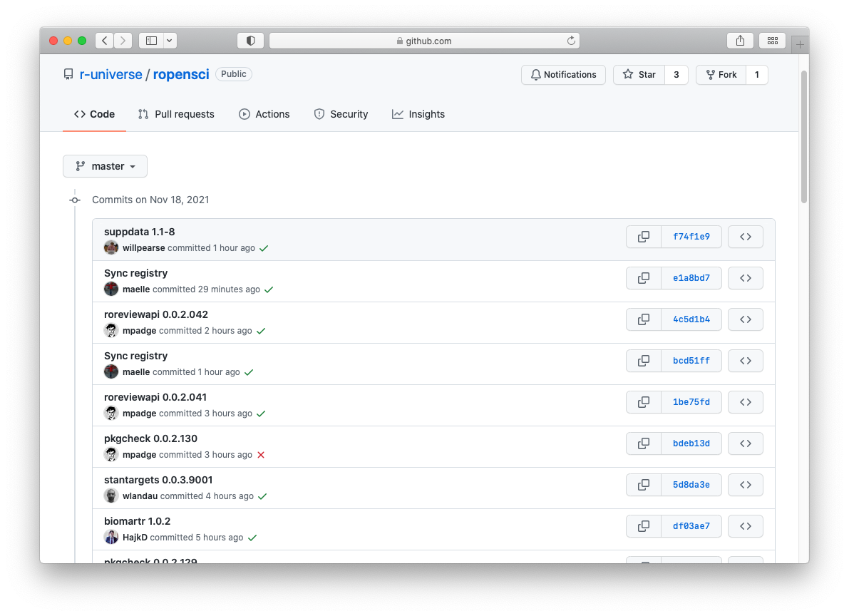View success status check for suppdata 1.1-8
Screen dimensions: 849x616
tap(264, 248)
